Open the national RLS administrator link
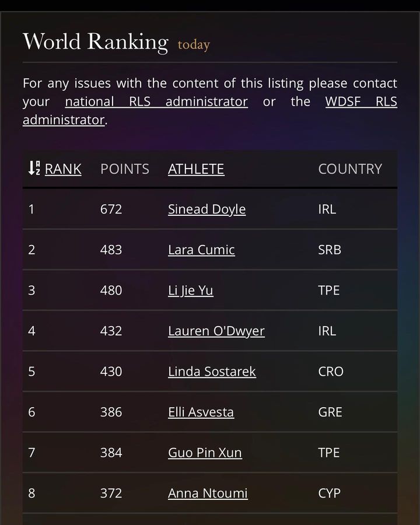This screenshot has width=420, height=525. [156, 101]
